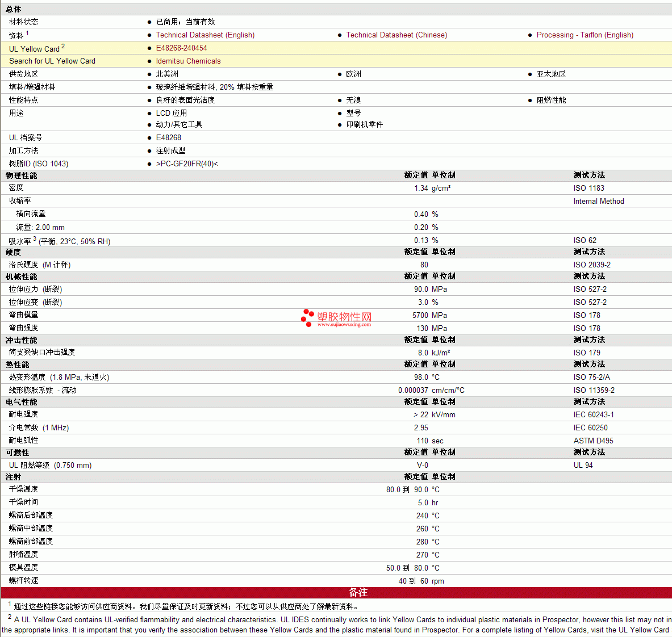
Task: Click the 玻璃纤维增强材料, 20% filler entry
Action: click(214, 87)
